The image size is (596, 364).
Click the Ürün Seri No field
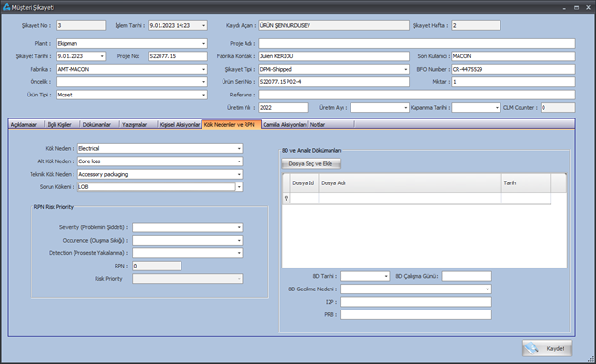point(333,82)
